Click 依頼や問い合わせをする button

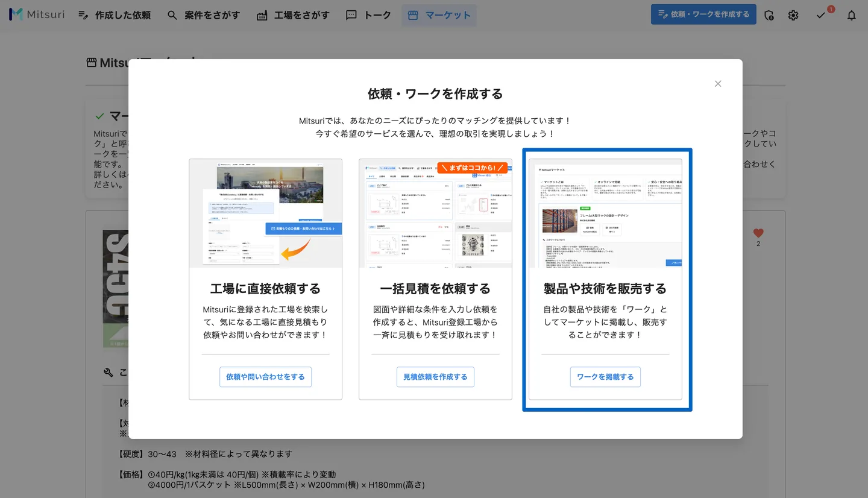click(265, 377)
